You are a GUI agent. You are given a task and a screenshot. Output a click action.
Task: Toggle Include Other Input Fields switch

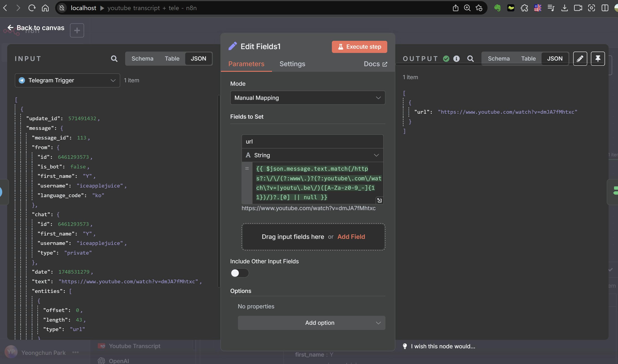[239, 273]
